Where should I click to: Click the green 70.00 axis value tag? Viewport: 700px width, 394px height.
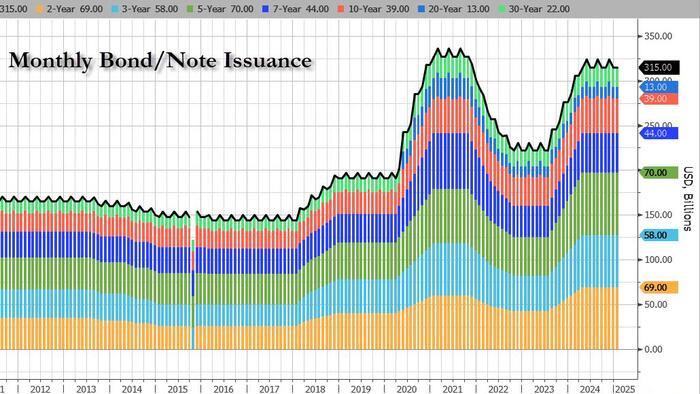pos(659,173)
